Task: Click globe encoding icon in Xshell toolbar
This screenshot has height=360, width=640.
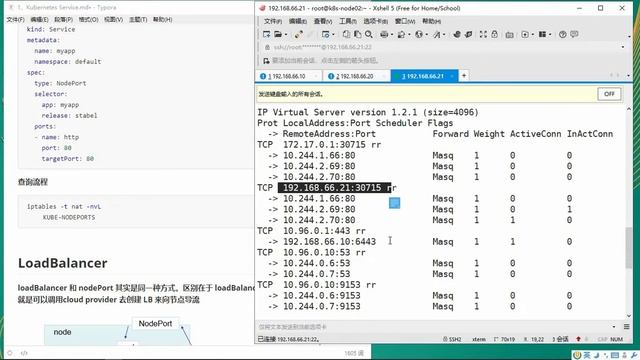Action: pyautogui.click(x=418, y=34)
